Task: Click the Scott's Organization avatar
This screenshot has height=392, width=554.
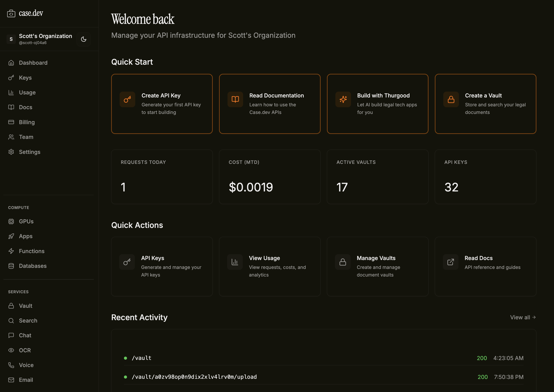Action: pyautogui.click(x=11, y=39)
